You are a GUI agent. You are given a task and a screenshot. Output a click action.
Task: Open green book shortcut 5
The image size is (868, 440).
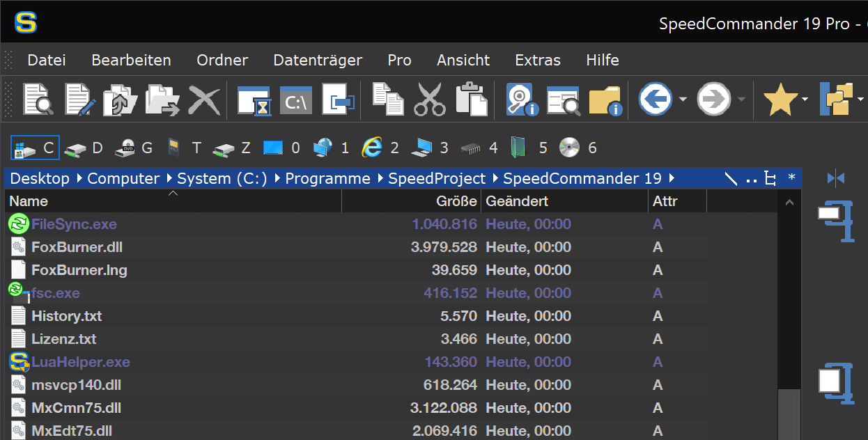click(529, 148)
